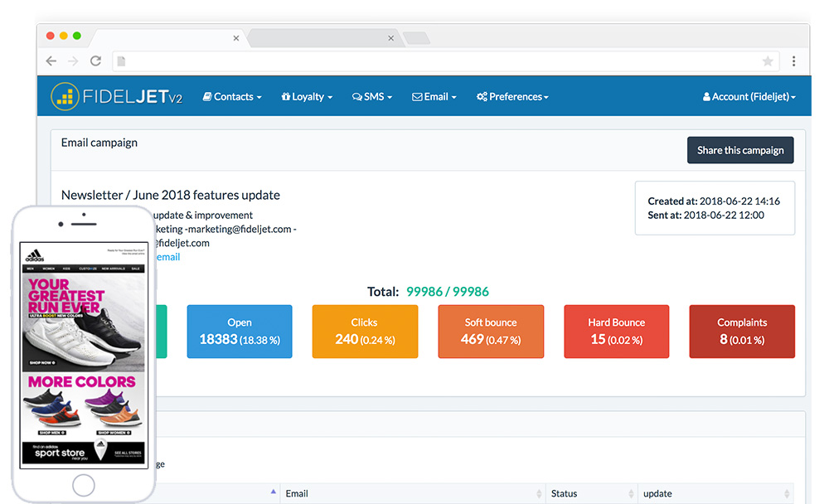Click the browser back arrow

(51, 61)
